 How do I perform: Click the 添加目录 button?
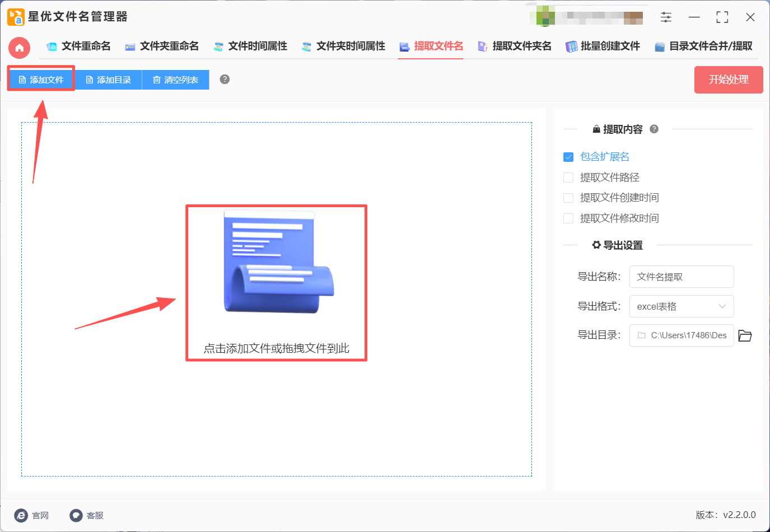coord(108,80)
